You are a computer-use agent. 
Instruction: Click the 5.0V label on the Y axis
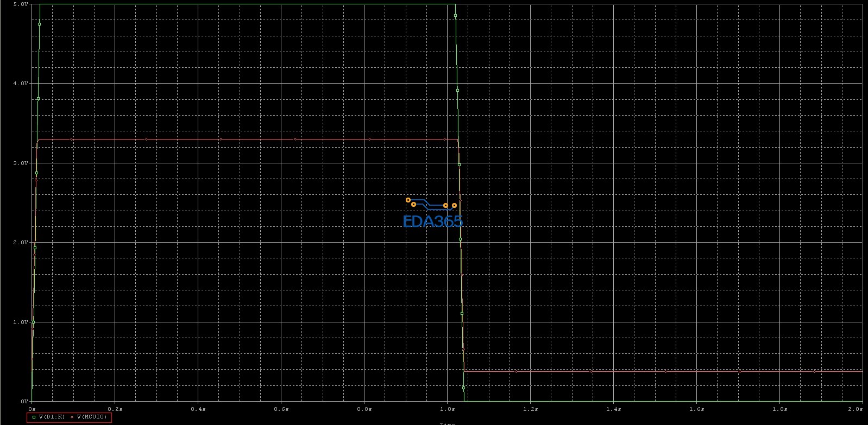point(21,4)
